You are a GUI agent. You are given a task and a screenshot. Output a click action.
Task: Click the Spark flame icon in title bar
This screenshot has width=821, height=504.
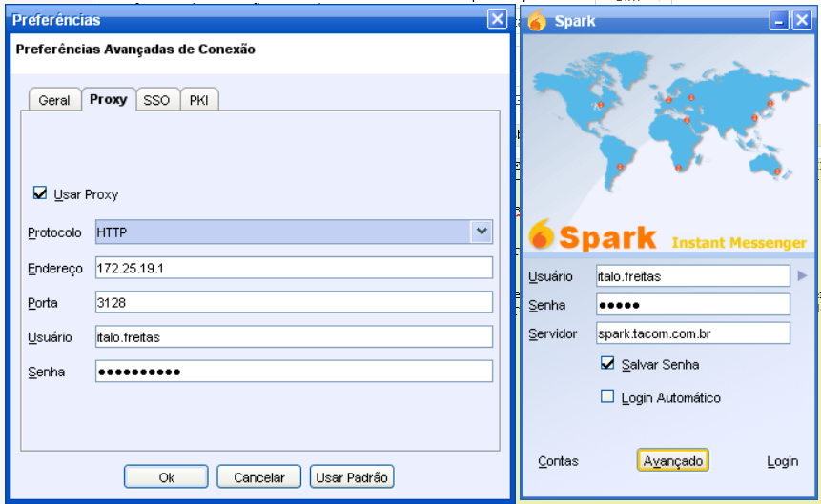[537, 21]
